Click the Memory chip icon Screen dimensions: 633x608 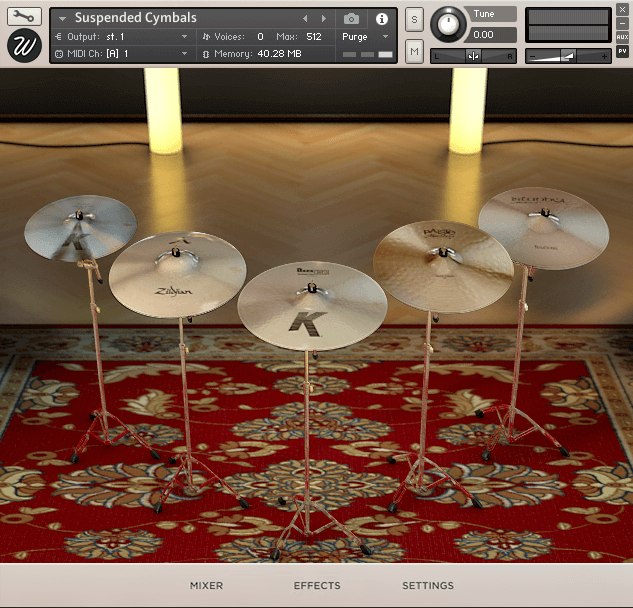[x=206, y=54]
